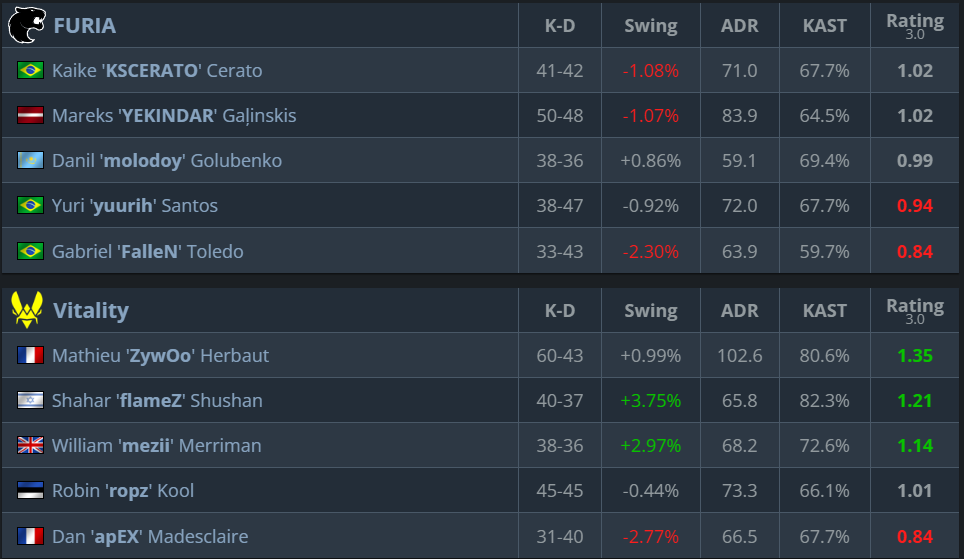The height and width of the screenshot is (559, 964).
Task: Open the FURIA team name link
Action: point(84,25)
